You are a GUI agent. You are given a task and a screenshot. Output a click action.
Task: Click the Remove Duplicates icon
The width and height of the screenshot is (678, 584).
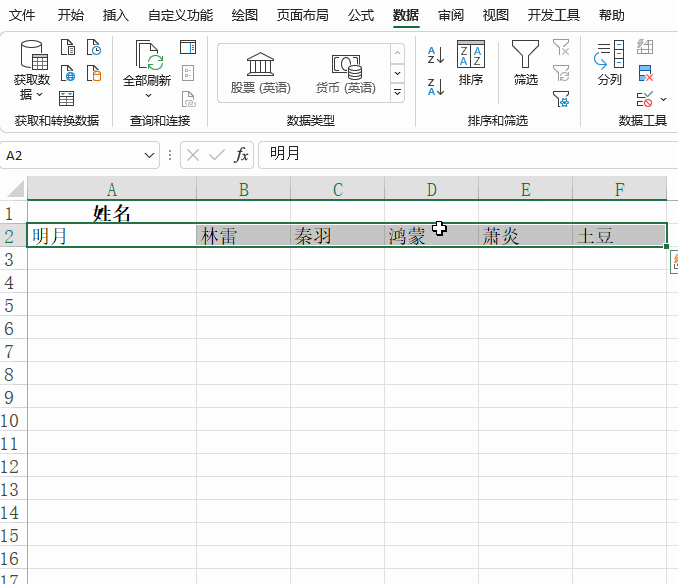point(645,73)
